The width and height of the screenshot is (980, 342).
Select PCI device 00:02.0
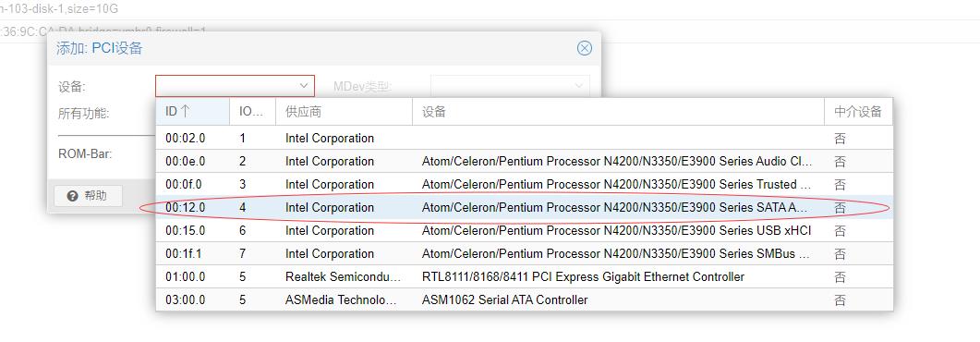[x=525, y=138]
